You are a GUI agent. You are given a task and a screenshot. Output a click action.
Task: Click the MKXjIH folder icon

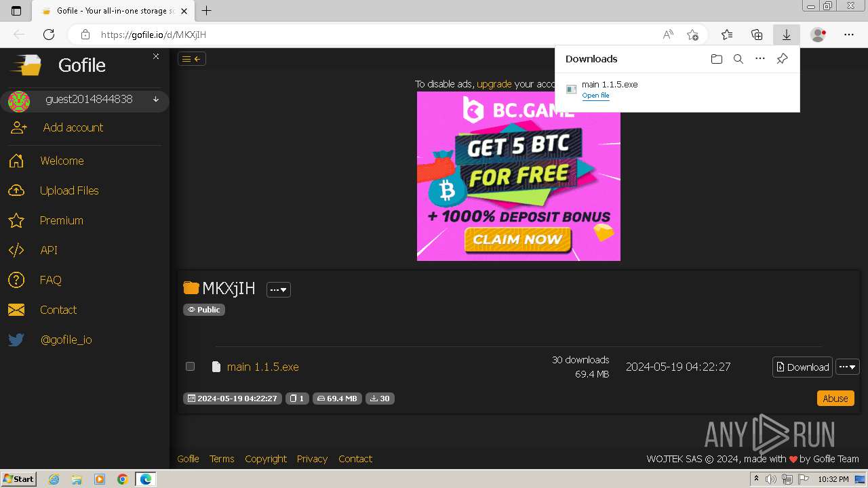191,288
